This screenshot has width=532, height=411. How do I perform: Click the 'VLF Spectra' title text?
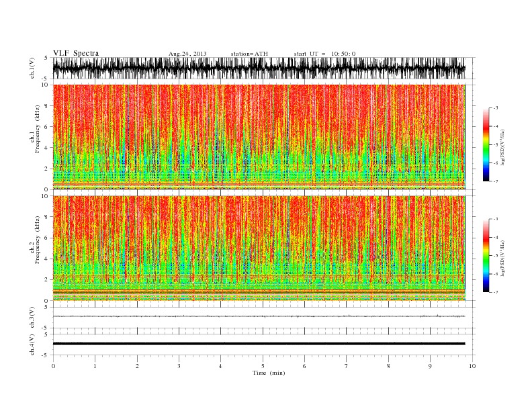point(76,53)
